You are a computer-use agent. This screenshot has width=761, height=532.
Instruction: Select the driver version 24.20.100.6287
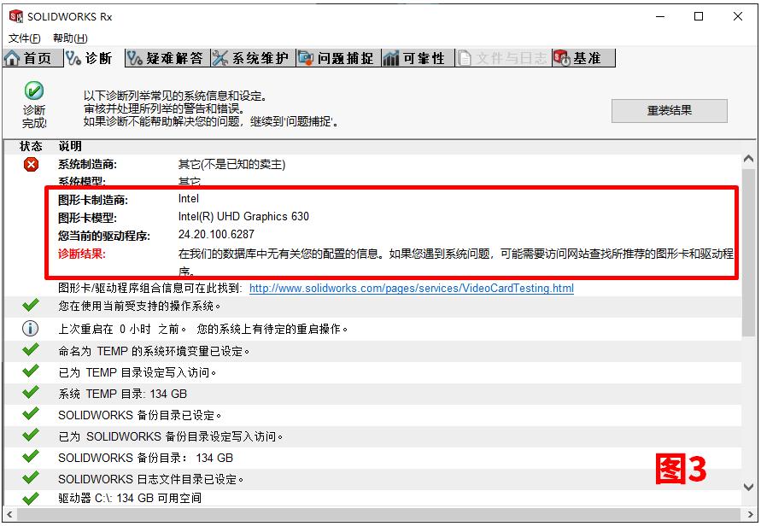[216, 235]
